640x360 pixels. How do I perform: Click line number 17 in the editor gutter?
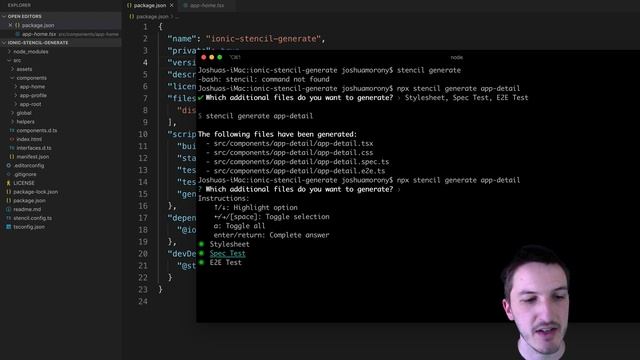pos(143,218)
